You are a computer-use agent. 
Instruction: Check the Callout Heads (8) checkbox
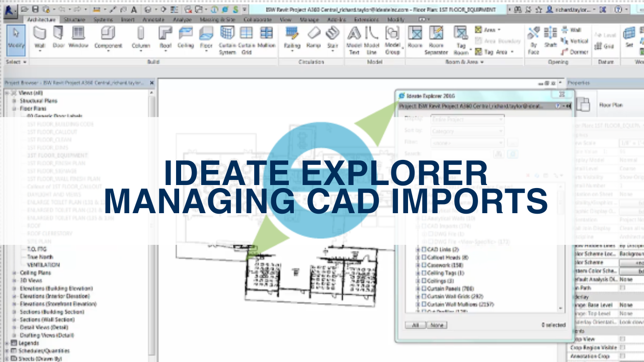point(424,257)
